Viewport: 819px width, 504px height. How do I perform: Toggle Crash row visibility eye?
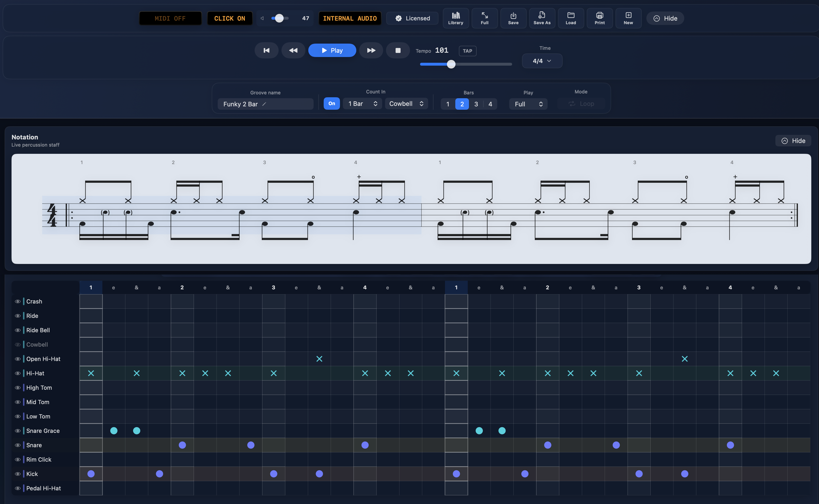18,301
